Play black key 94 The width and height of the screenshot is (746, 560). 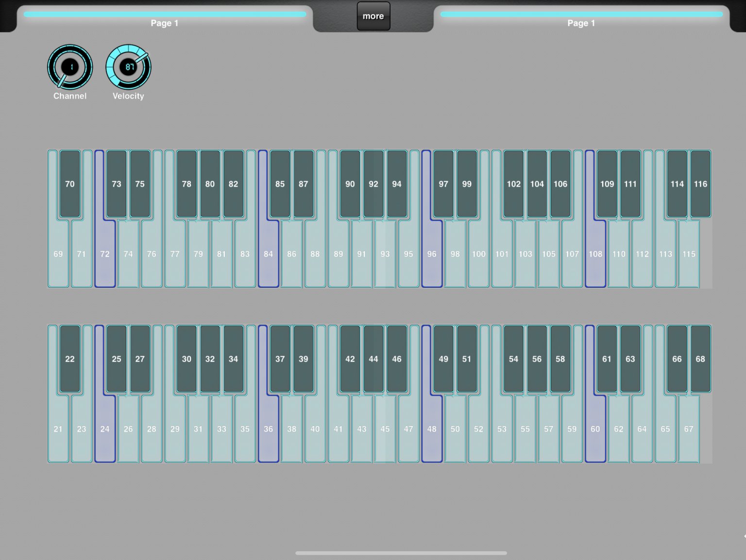point(397,183)
